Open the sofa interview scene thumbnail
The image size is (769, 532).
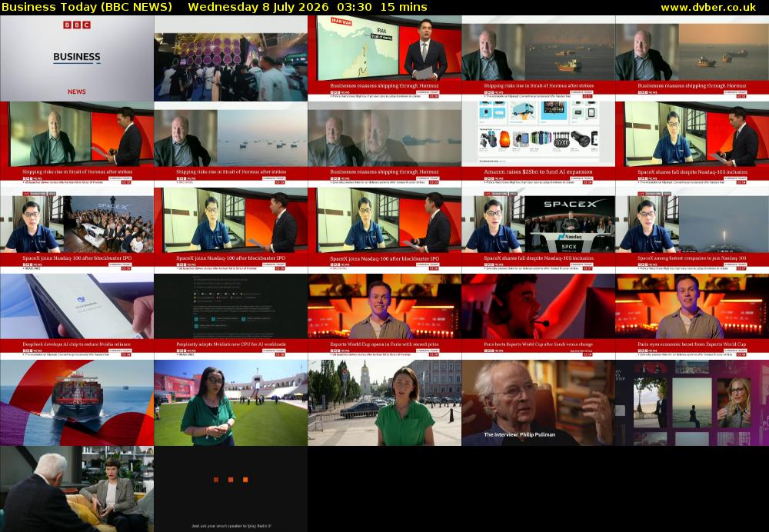[x=77, y=489]
